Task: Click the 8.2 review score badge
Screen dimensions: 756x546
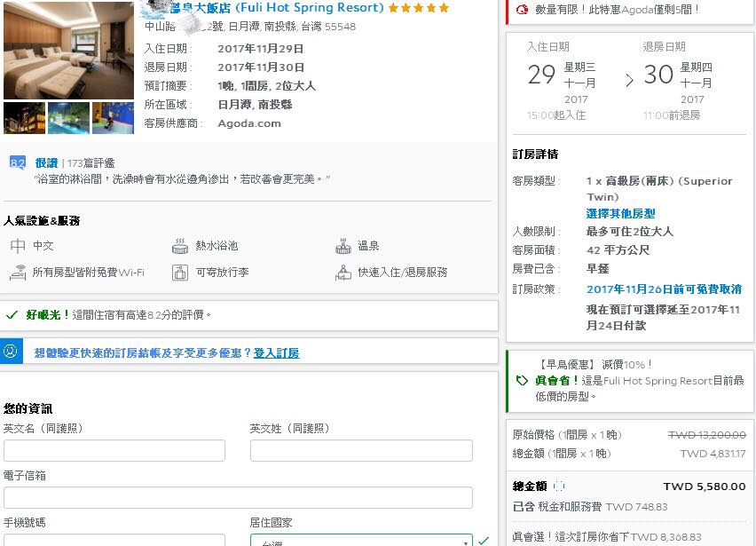Action: (x=18, y=162)
